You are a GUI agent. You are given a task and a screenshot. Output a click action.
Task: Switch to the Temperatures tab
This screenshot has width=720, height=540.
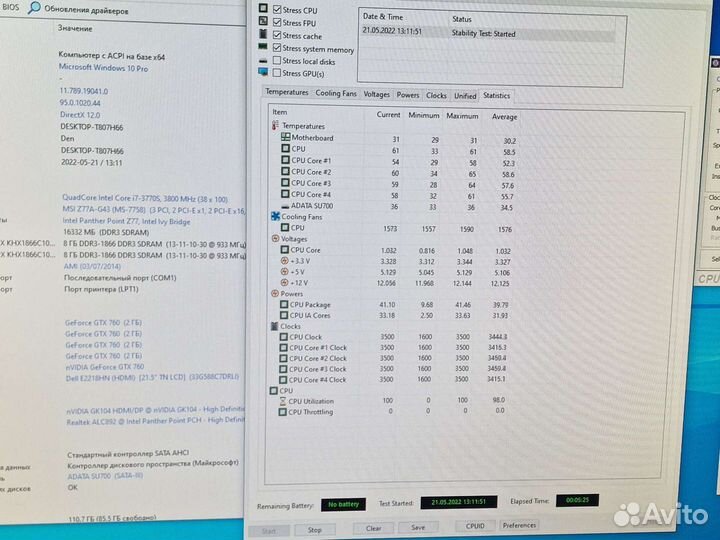[x=287, y=92]
